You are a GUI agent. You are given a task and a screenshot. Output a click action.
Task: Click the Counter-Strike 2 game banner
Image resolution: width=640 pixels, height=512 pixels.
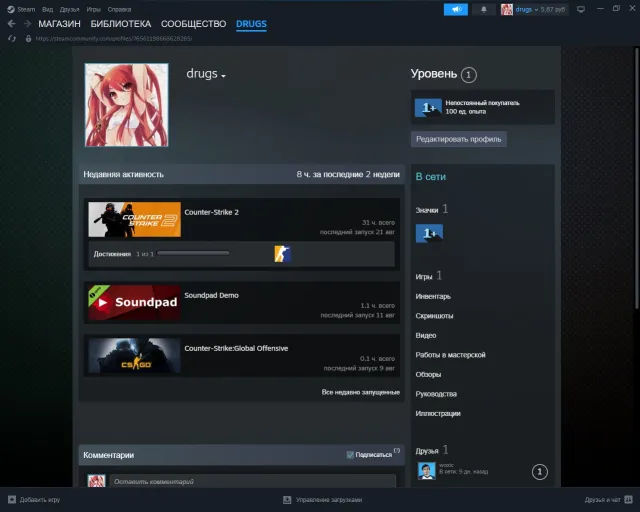coord(135,220)
